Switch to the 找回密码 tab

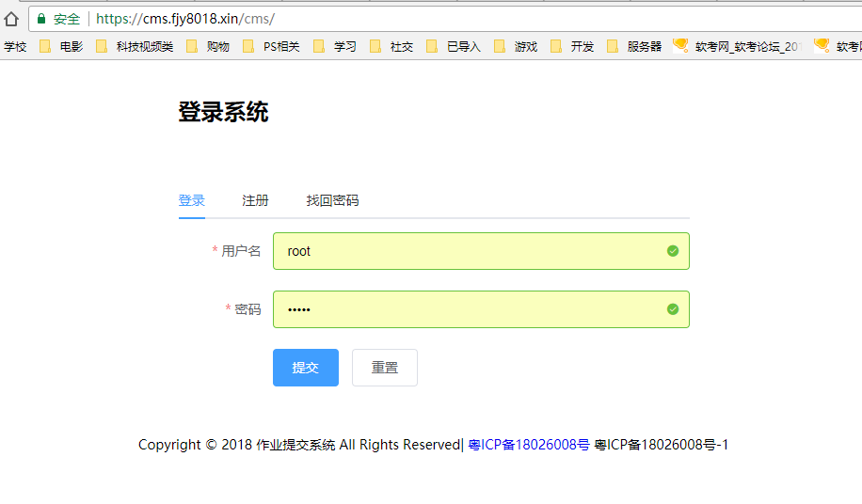[x=332, y=200]
